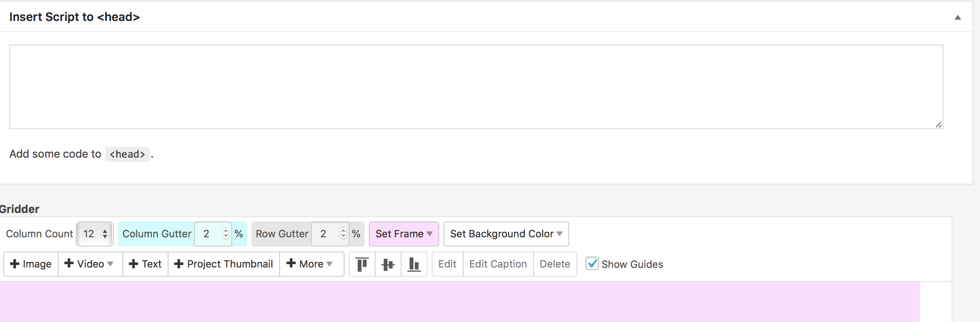Expand the Video dropdown menu
Screen dimensions: 980x322
point(90,264)
